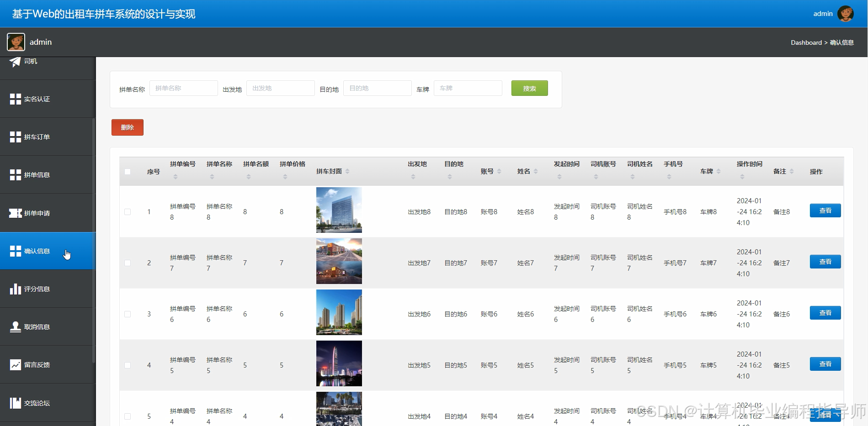868x426 pixels.
Task: Open residential towers thumbnail in row 3
Action: [x=339, y=312]
